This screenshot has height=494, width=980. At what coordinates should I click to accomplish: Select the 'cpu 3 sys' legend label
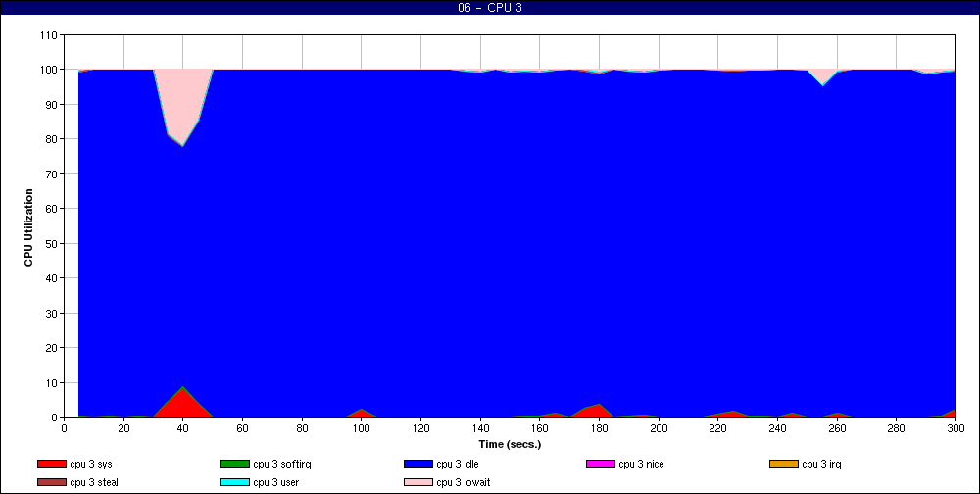coord(91,464)
